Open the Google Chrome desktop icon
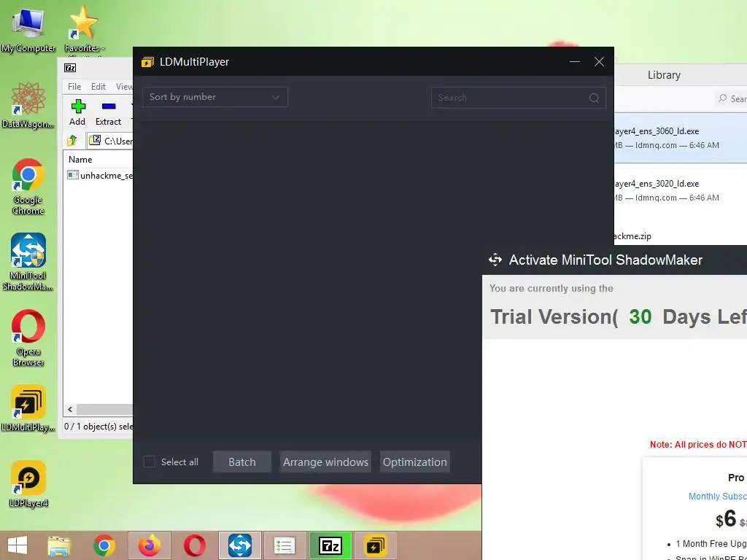 click(28, 186)
